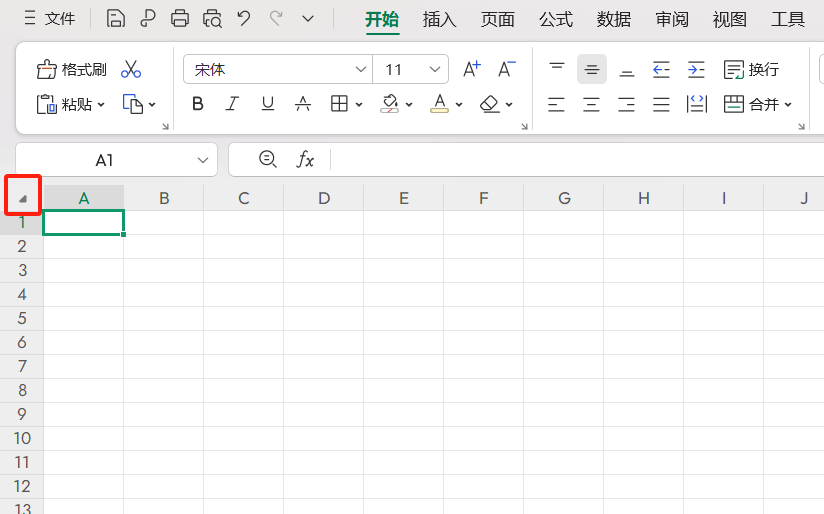
Task: Click the Undo arrow icon
Action: [x=244, y=18]
